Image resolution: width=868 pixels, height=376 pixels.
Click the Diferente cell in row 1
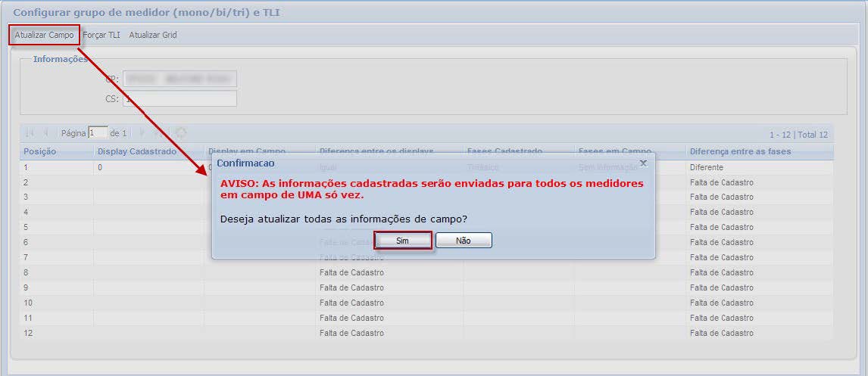coord(706,167)
